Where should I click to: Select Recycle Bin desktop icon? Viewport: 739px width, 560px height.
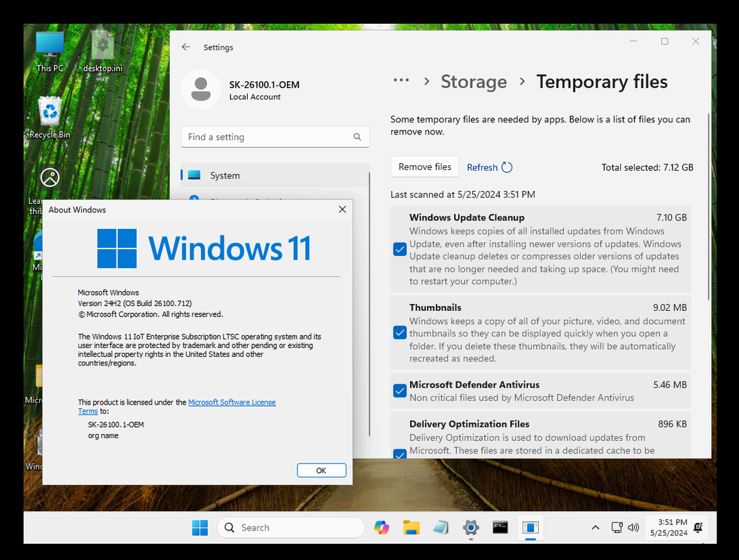[50, 118]
